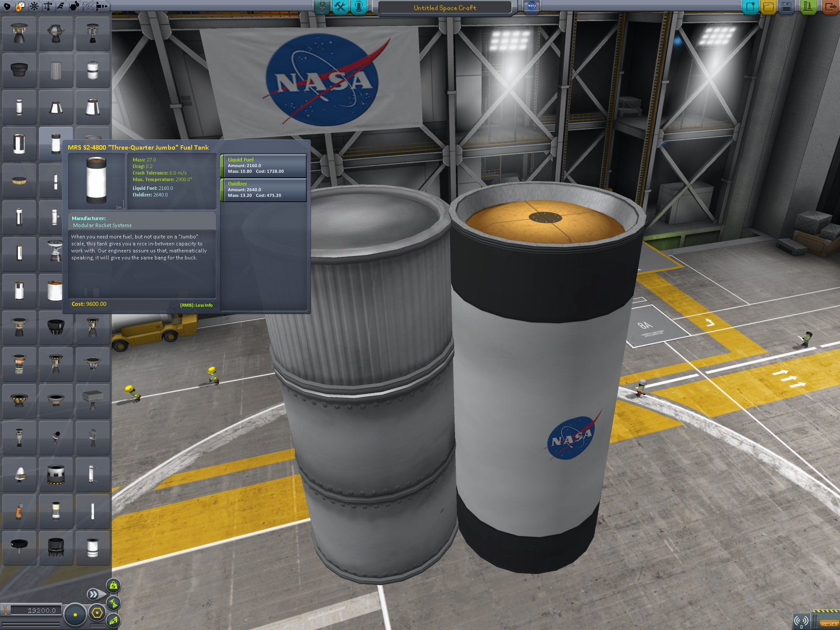The width and height of the screenshot is (840, 630).
Task: Open the Science category tab with atom icon
Action: 88,6
